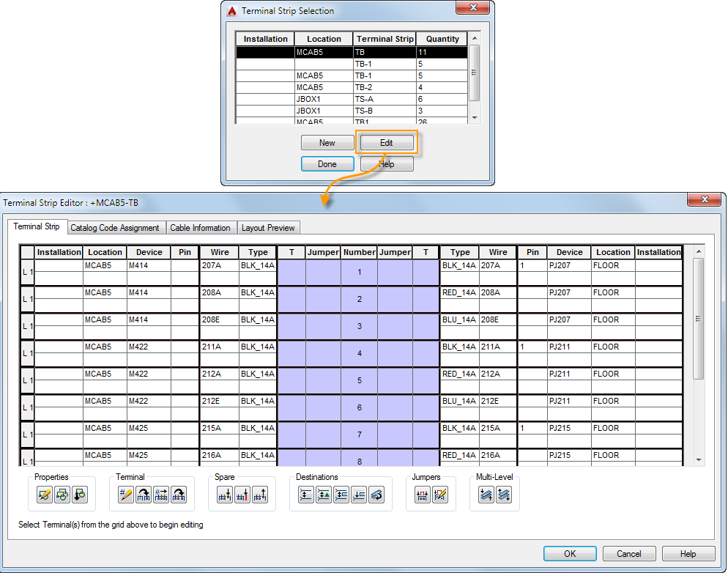728x573 pixels.
Task: Select terminal number 3 cell
Action: tap(359, 326)
